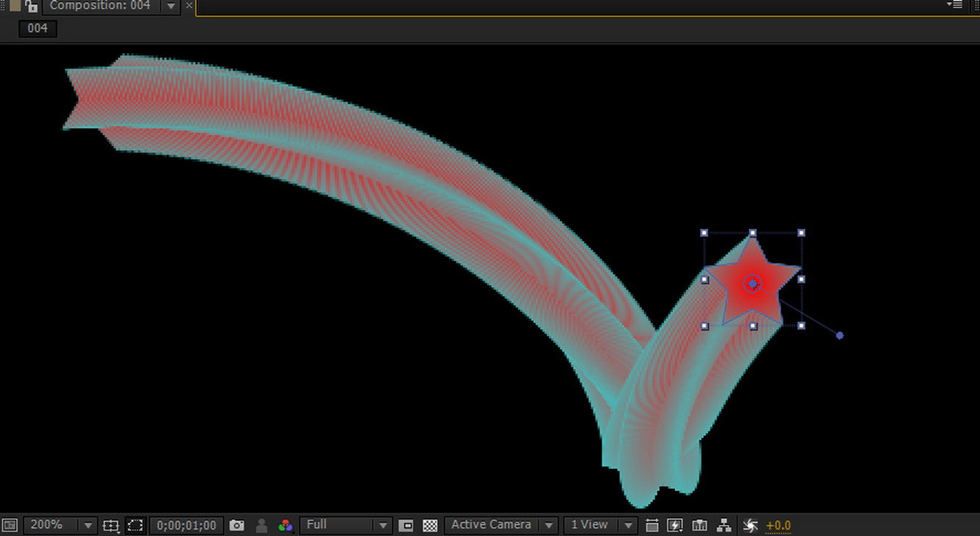Take a snapshot with the camera icon
This screenshot has height=536, width=980.
[x=236, y=525]
